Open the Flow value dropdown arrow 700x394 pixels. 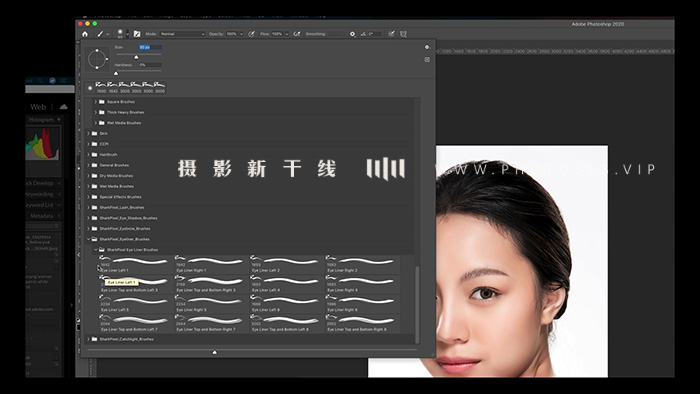[287, 34]
